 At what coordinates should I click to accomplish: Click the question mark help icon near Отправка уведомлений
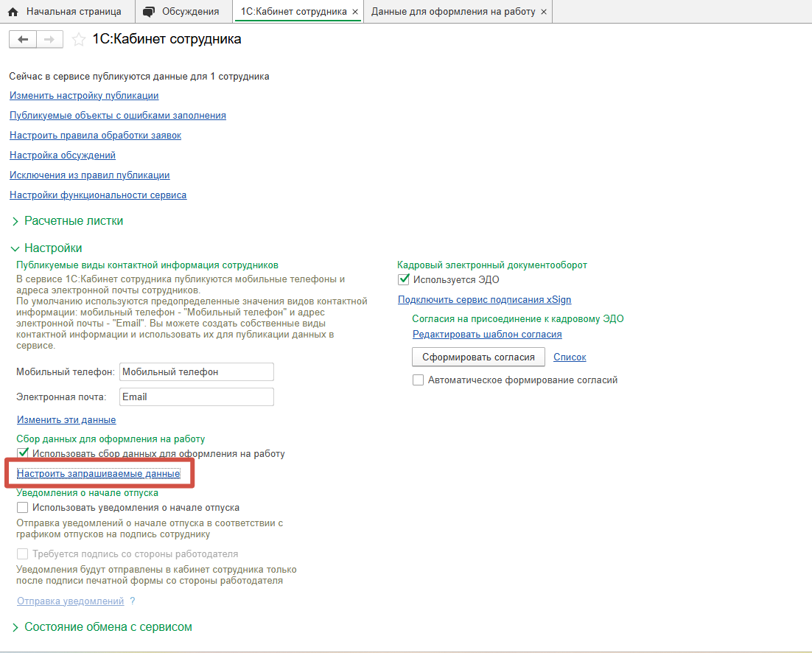[133, 601]
